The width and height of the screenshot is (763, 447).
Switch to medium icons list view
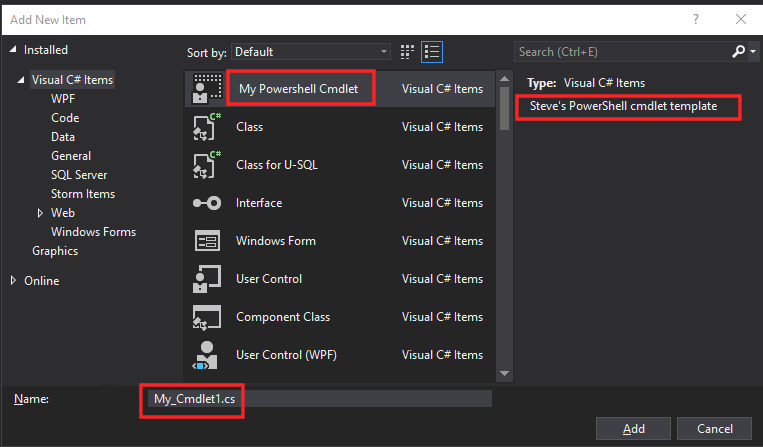432,51
